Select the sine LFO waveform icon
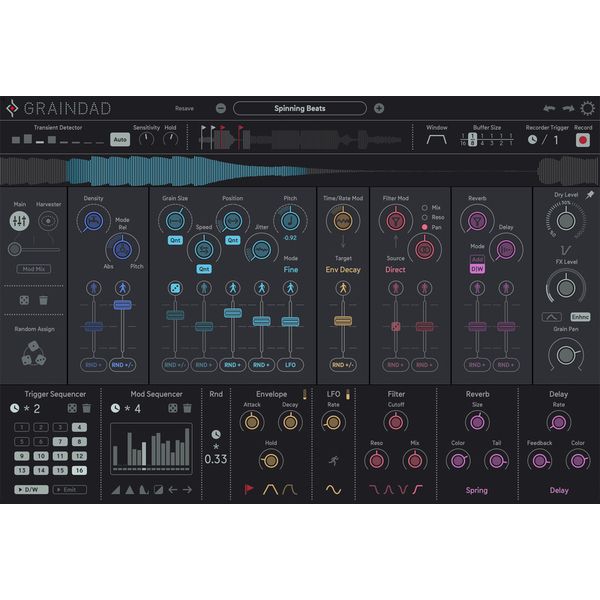The width and height of the screenshot is (600, 600). coord(332,490)
